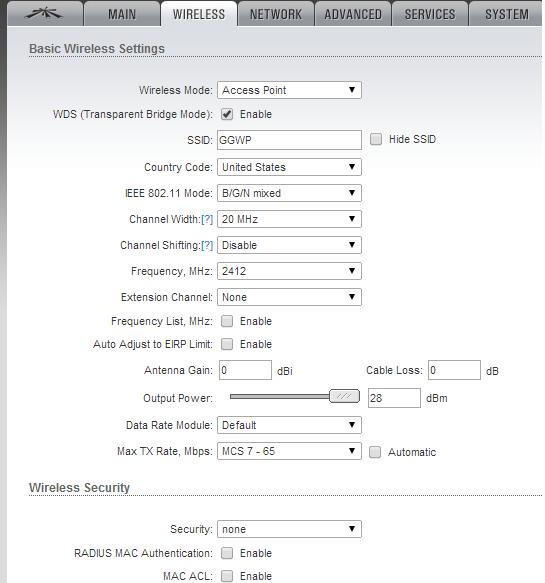Expand the Security dropdown
This screenshot has height=583, width=545.
click(x=289, y=529)
